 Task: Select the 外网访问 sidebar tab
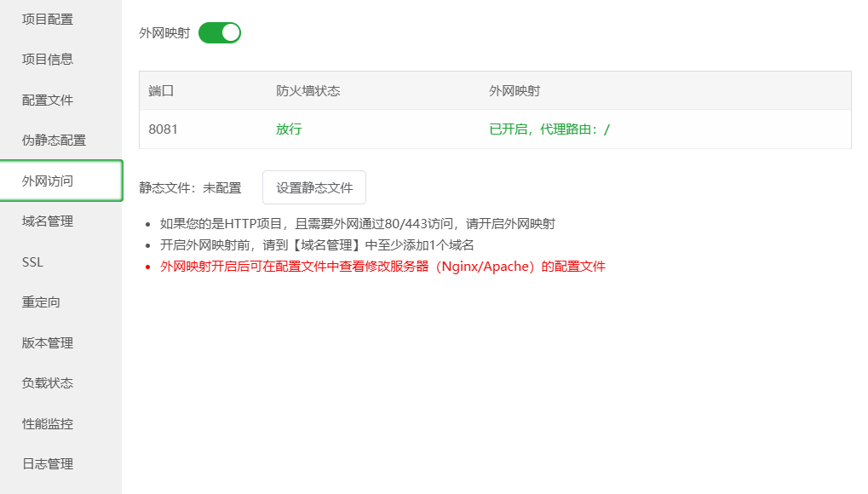pyautogui.click(x=47, y=181)
